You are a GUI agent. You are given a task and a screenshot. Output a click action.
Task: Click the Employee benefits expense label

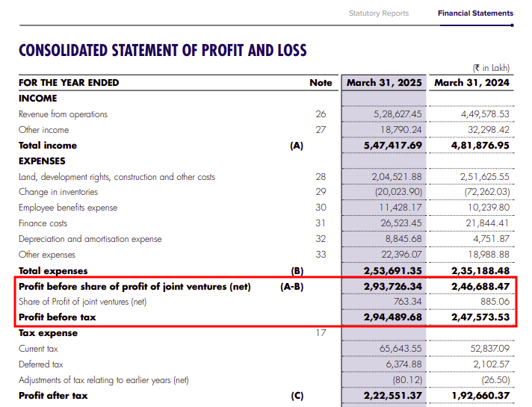click(68, 208)
